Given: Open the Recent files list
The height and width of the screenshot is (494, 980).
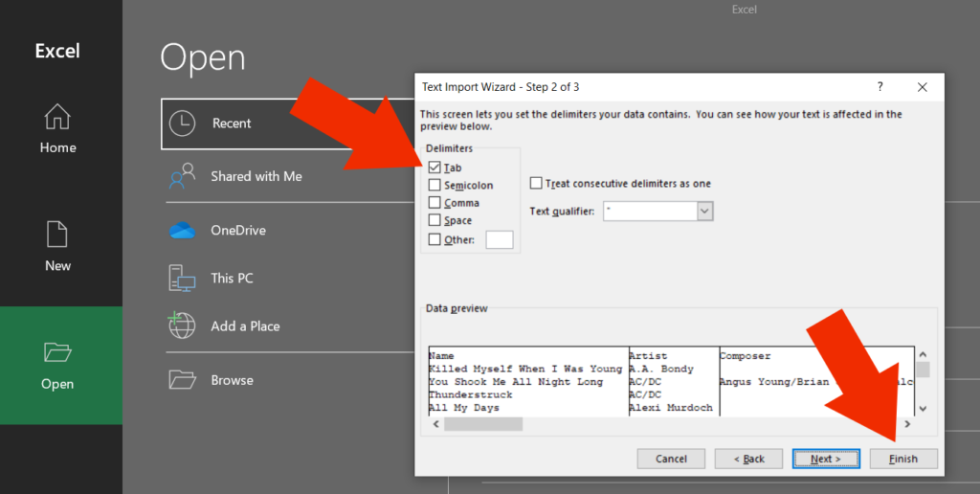Looking at the screenshot, I should tap(287, 123).
